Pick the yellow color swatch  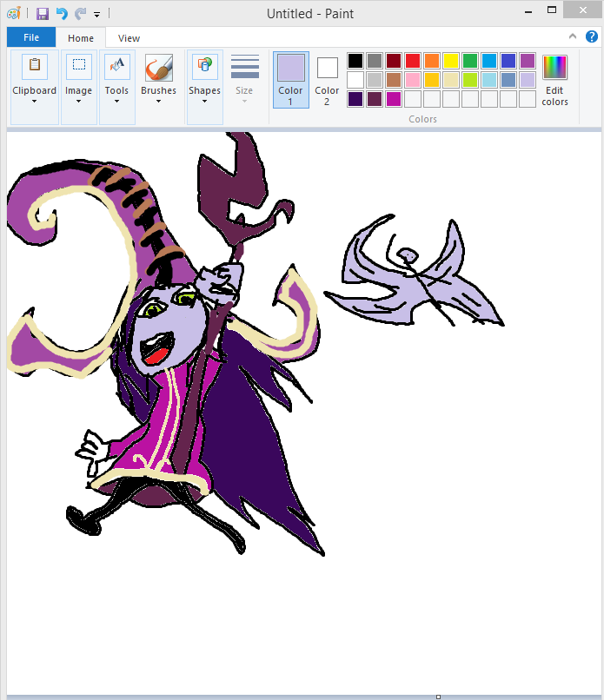pyautogui.click(x=451, y=61)
